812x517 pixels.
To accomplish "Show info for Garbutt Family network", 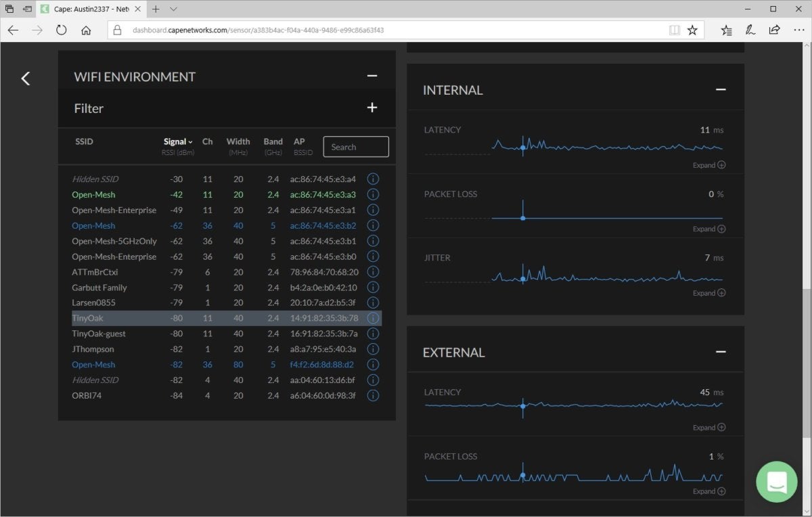I will (373, 288).
